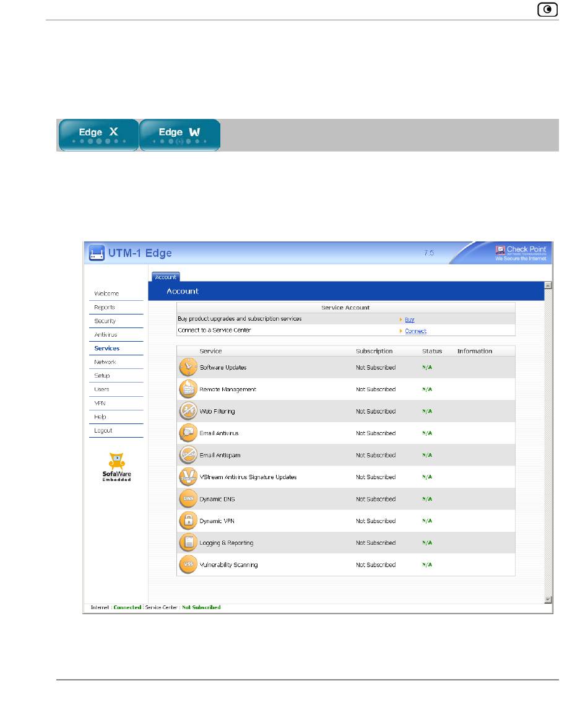This screenshot has width=588, height=728.
Task: Open the Network menu
Action: pyautogui.click(x=105, y=362)
